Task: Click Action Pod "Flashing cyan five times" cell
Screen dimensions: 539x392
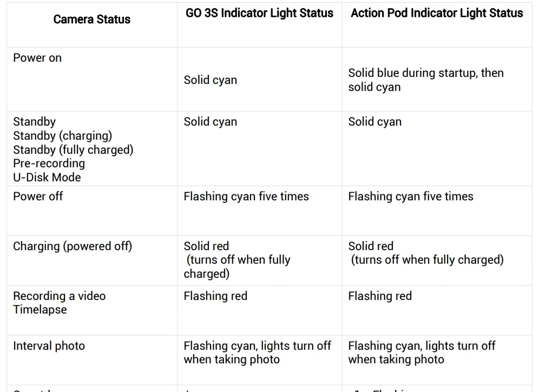Action: (x=411, y=197)
